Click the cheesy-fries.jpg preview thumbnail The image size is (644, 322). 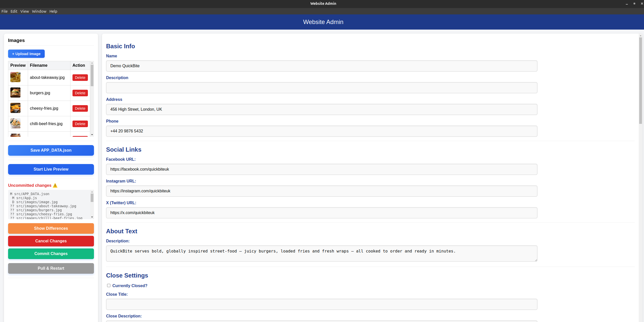[x=15, y=108]
